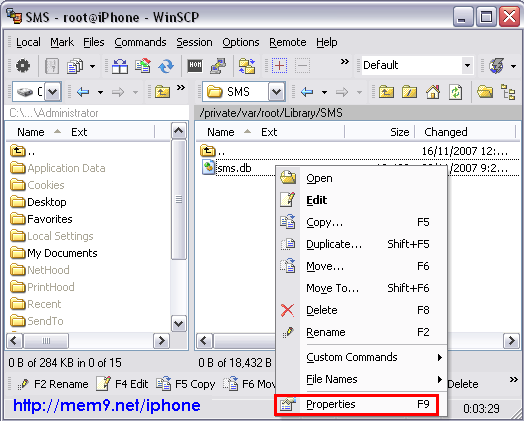Refresh the remote directory listing

[x=456, y=92]
